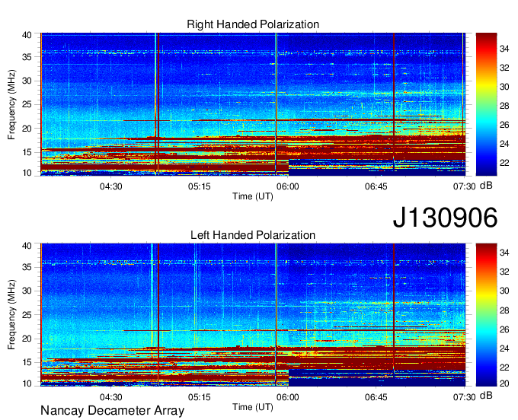Click the "10" frequency tick of left-handed plot

tap(27, 383)
